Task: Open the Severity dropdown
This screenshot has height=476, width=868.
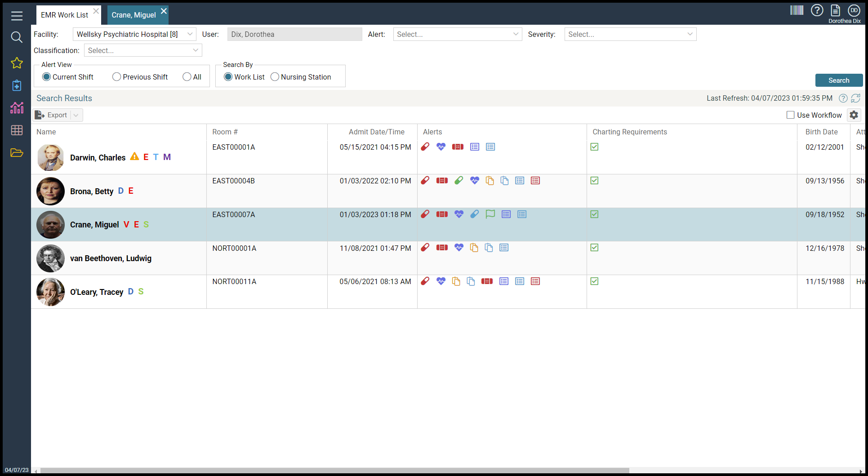Action: (630, 34)
